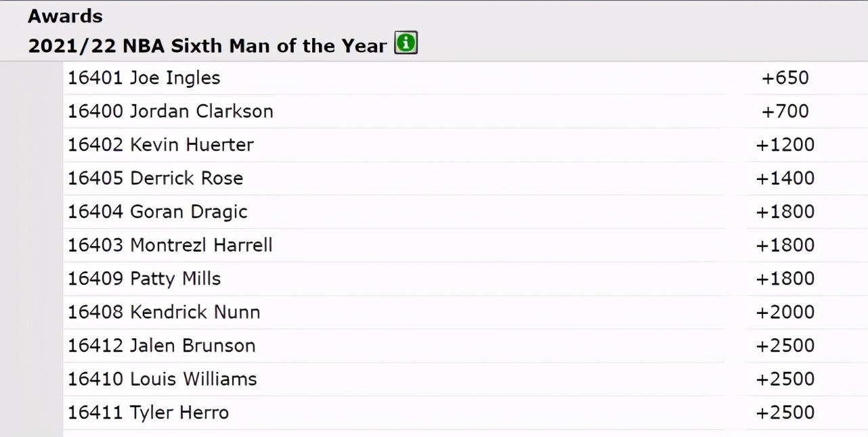
Task: Click the 16409 Patty Mills row name
Action: tap(144, 279)
